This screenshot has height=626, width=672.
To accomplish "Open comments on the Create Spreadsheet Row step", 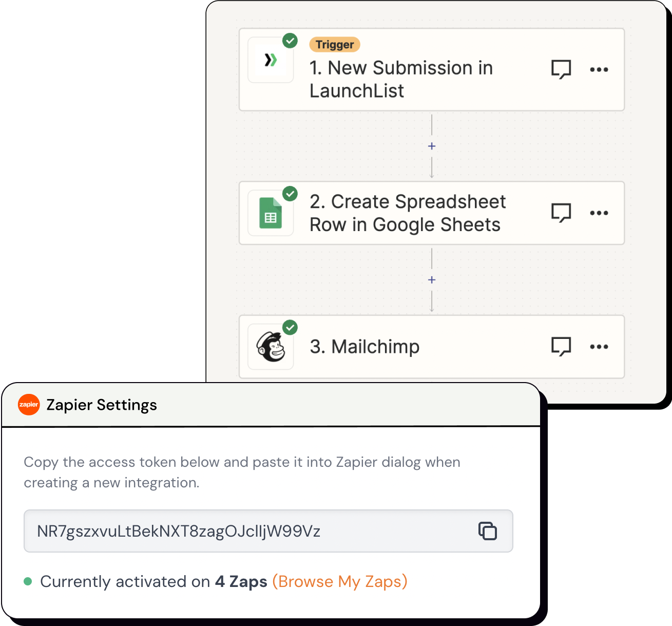I will 561,213.
